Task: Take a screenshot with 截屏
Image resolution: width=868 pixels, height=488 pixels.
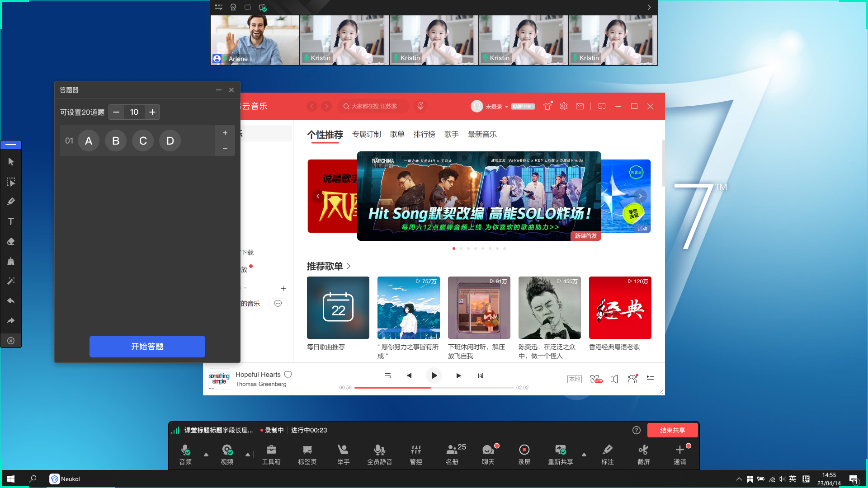Action: tap(644, 454)
